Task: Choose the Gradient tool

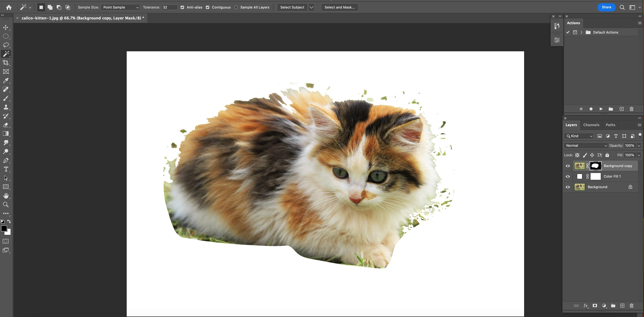Action: point(6,134)
